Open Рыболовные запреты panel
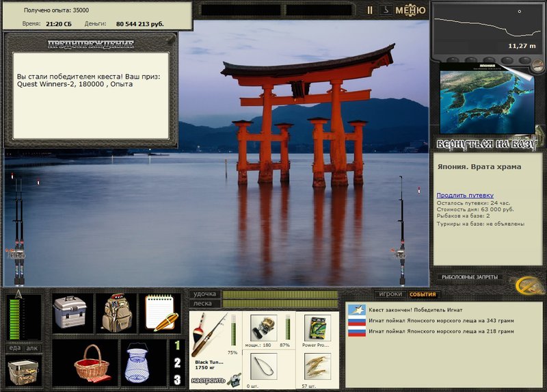Image resolution: width=547 pixels, height=392 pixels. point(470,277)
